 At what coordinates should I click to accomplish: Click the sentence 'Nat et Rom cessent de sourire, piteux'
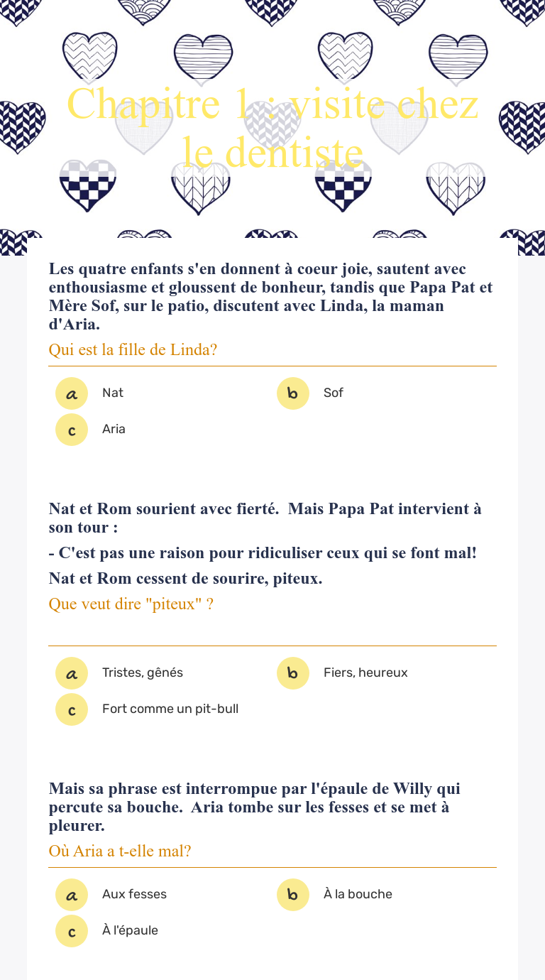coord(185,579)
